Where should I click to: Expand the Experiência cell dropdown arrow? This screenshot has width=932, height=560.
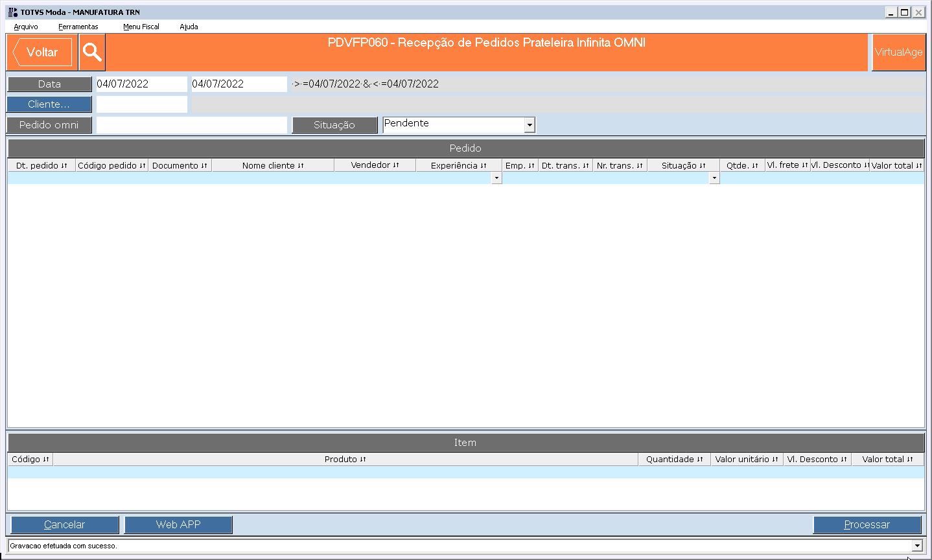496,178
